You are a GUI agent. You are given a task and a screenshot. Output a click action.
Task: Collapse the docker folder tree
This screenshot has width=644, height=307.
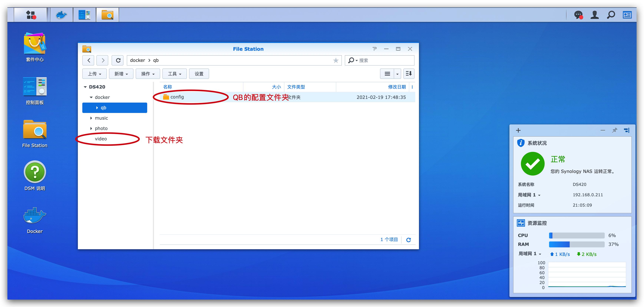(x=91, y=97)
